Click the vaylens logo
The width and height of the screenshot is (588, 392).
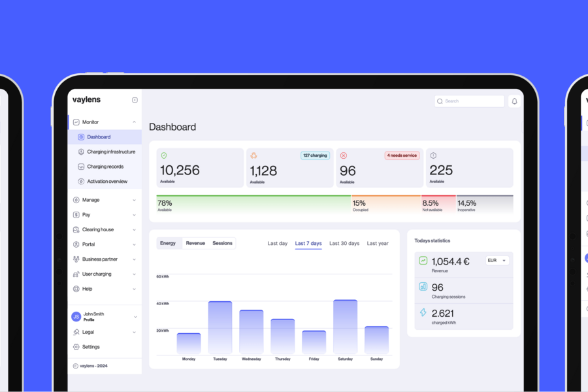[x=87, y=99]
